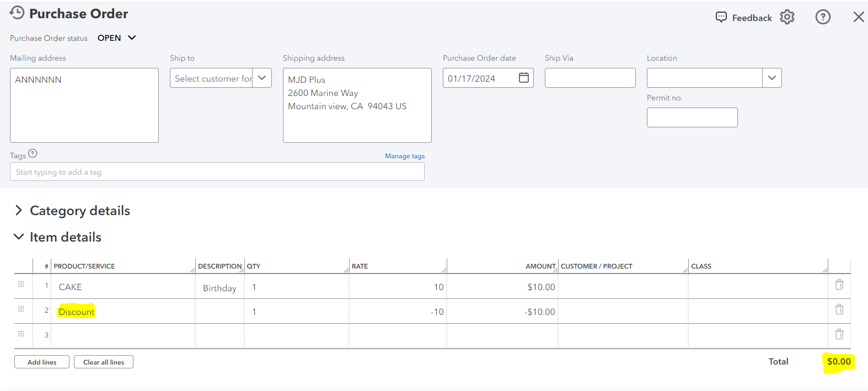Click the Feedback link text
Screen dimensions: 868x391
coord(752,18)
